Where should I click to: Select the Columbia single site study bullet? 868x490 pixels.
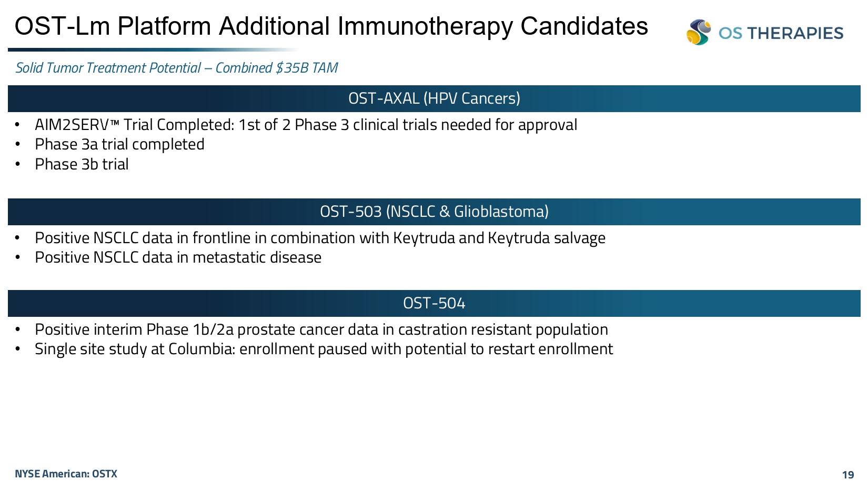[324, 349]
